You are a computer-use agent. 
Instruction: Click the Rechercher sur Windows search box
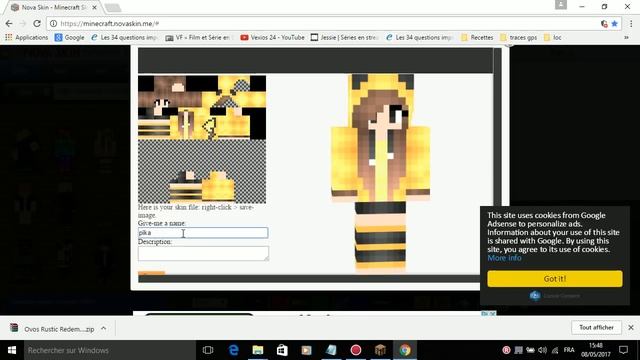point(109,350)
